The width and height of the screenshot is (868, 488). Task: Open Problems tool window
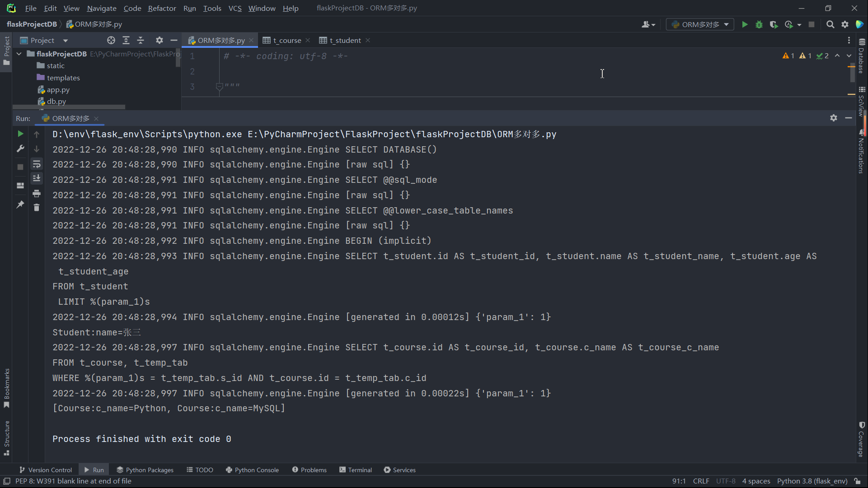(310, 470)
